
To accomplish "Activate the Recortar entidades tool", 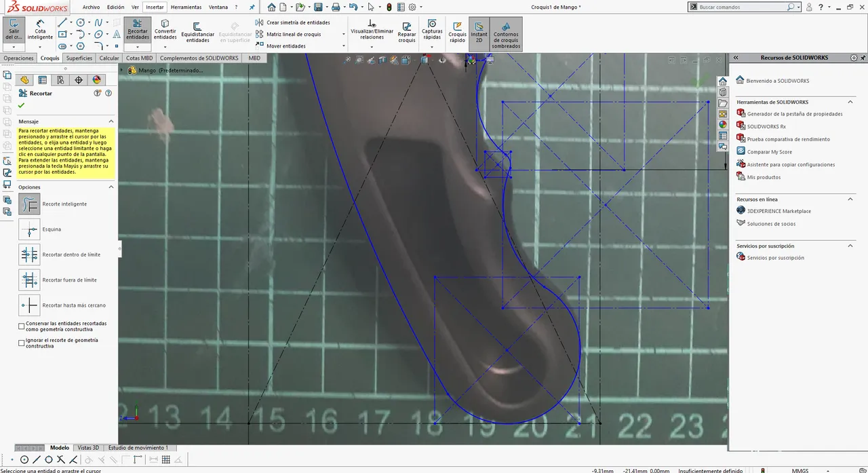I will 138,31.
